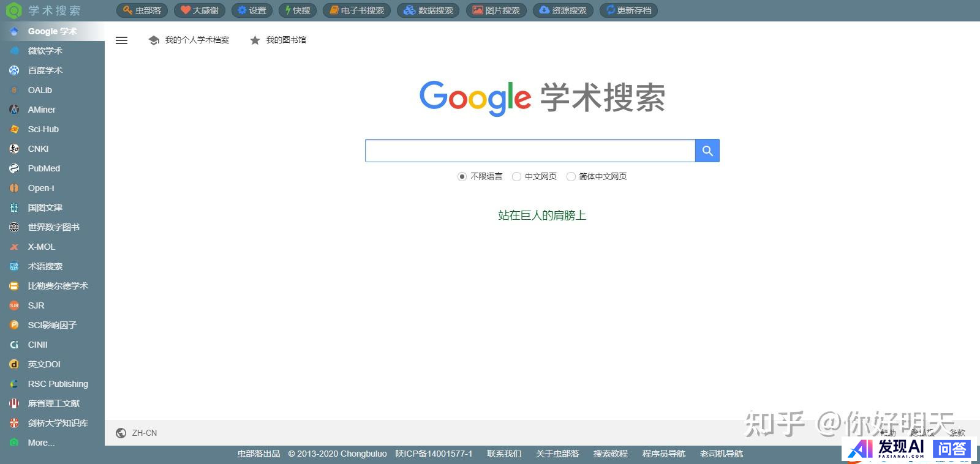Select SCI影响因子 icon
The height and width of the screenshot is (464, 980).
pyautogui.click(x=14, y=325)
